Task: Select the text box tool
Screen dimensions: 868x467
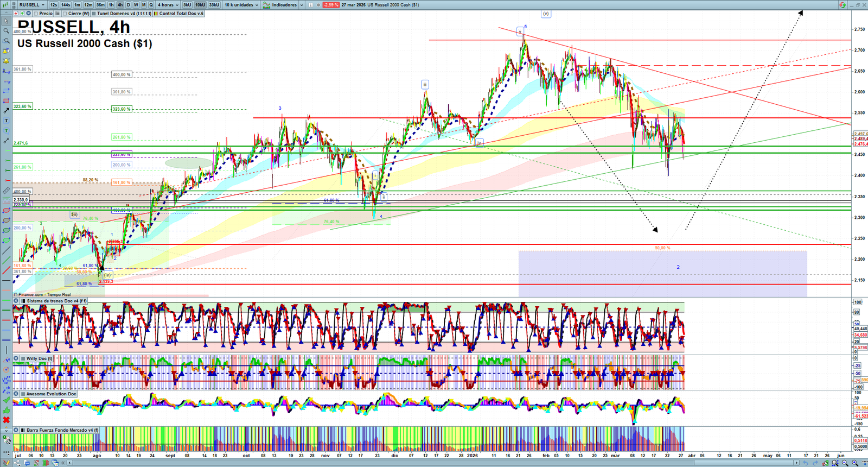Action: tap(6, 121)
